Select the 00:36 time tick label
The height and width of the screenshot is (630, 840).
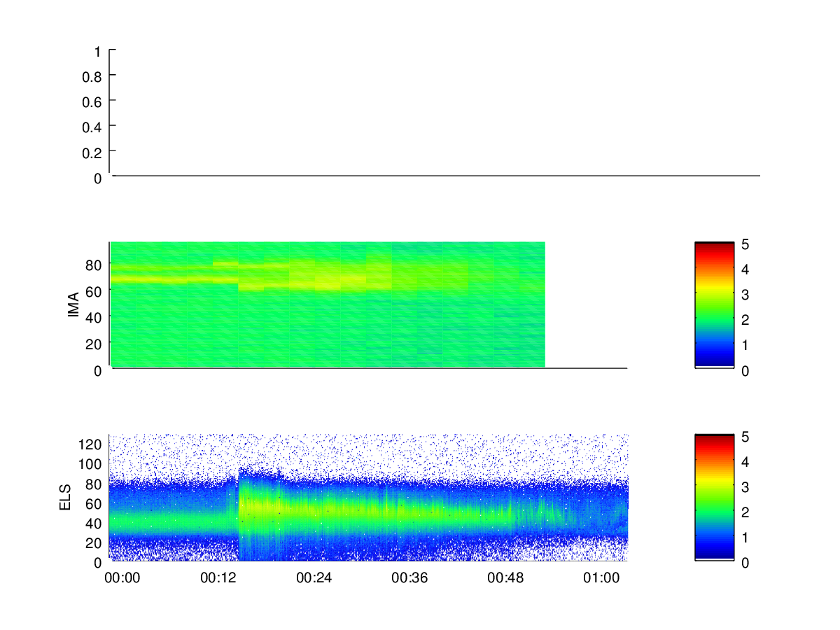409,578
